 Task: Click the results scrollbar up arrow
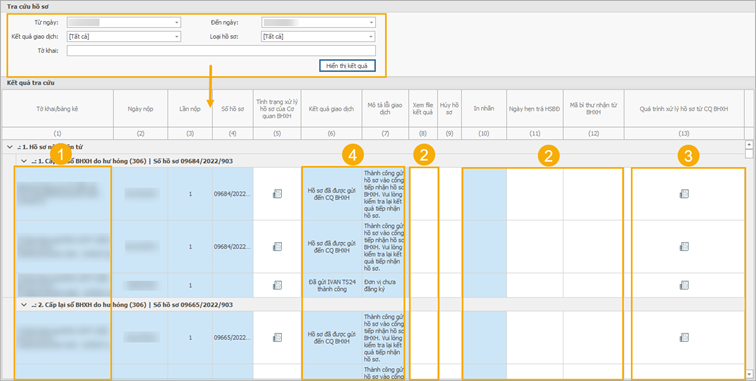[749, 144]
